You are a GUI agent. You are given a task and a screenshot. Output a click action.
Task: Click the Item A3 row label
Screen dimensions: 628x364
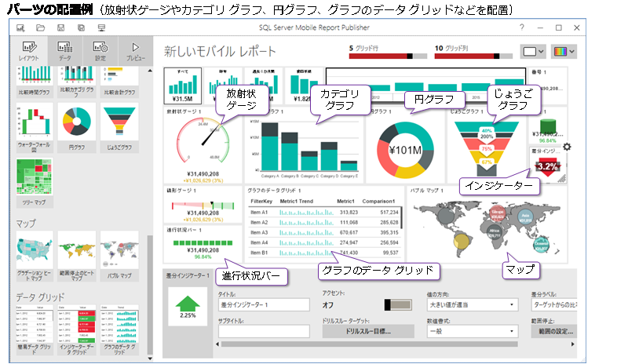point(259,232)
